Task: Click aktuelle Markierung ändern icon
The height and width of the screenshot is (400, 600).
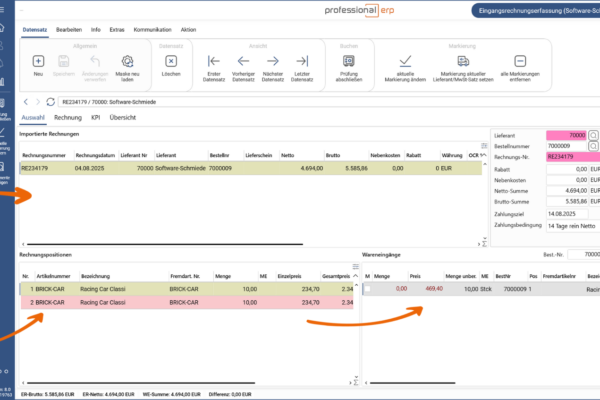Action: (405, 61)
